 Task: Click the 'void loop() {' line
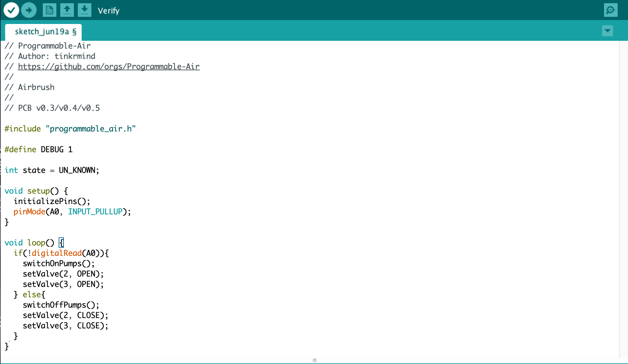pyautogui.click(x=34, y=243)
